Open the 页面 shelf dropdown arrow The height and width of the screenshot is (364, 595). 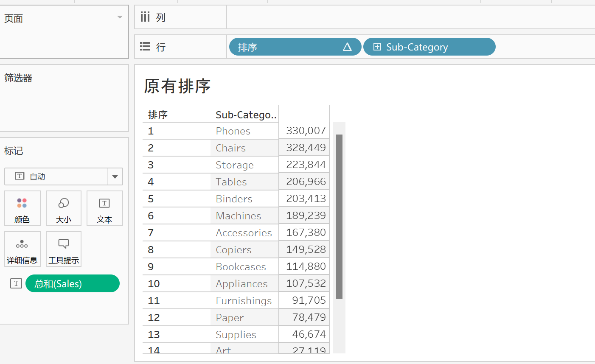[120, 17]
